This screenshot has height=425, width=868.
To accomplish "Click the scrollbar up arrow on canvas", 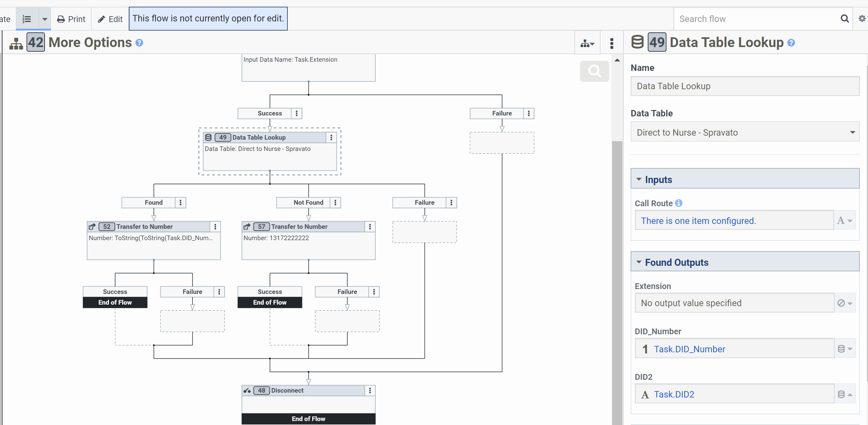I will pyautogui.click(x=617, y=60).
